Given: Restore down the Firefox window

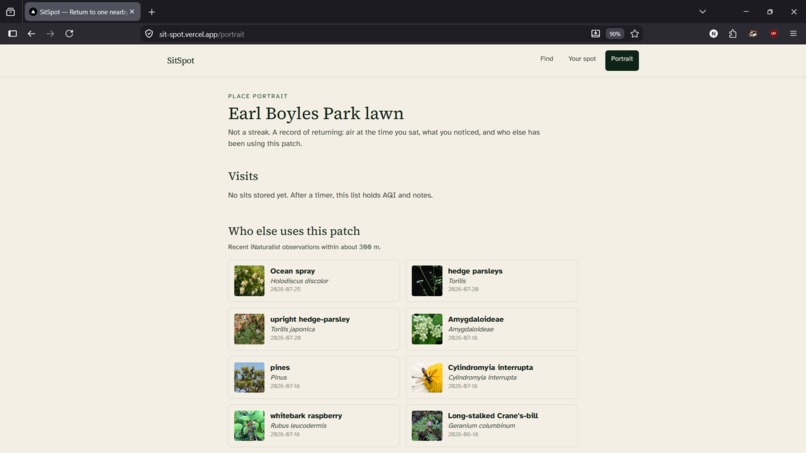Looking at the screenshot, I should pos(770,12).
